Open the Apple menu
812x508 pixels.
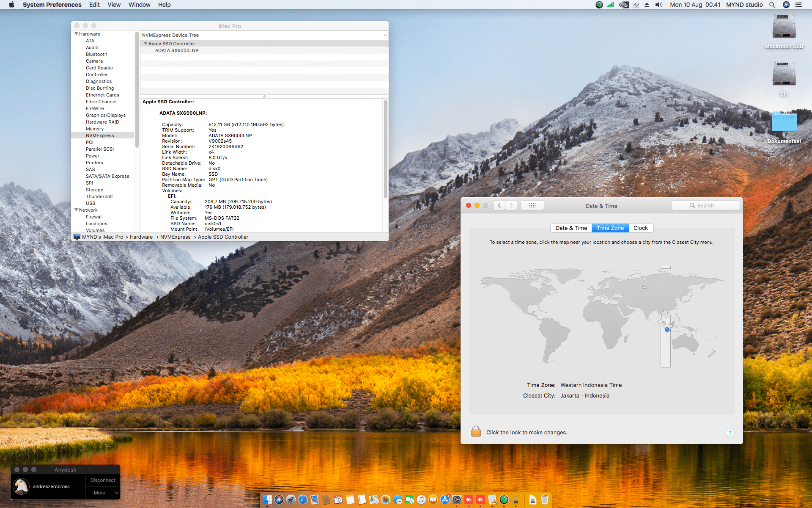[11, 5]
